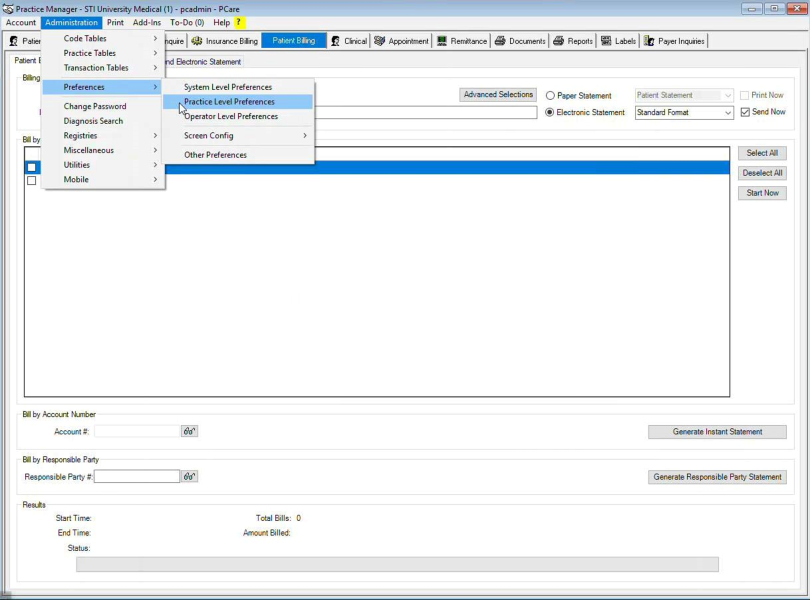
Task: Click the binoculars lookup icon beside Responsible Party #
Action: pos(189,477)
